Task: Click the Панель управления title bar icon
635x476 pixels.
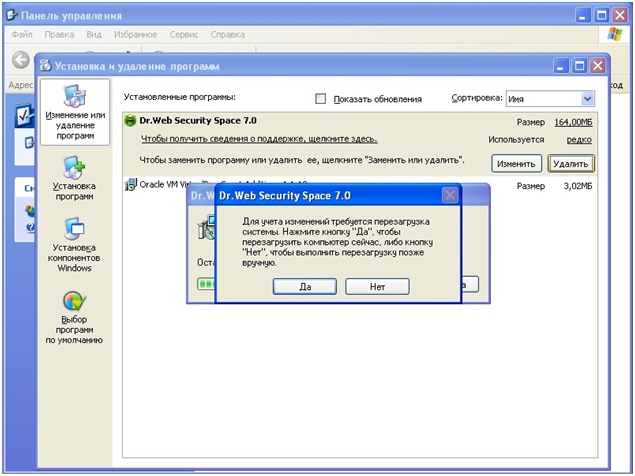Action: [12, 15]
